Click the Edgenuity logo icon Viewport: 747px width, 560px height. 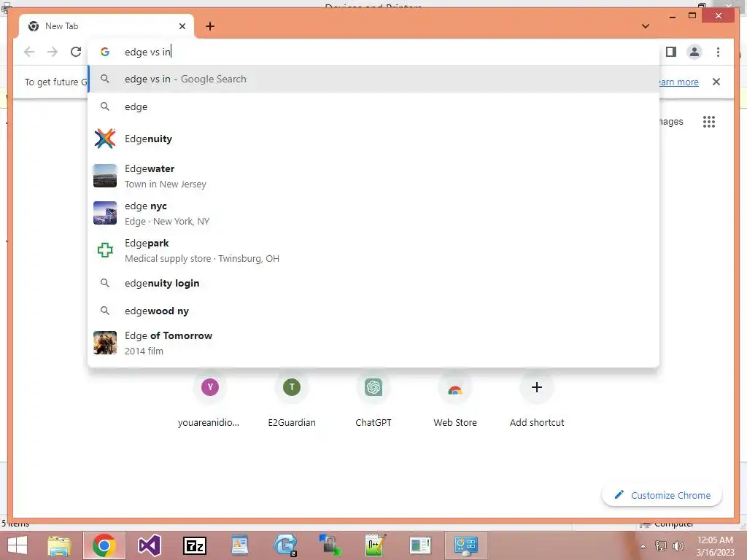coord(105,139)
